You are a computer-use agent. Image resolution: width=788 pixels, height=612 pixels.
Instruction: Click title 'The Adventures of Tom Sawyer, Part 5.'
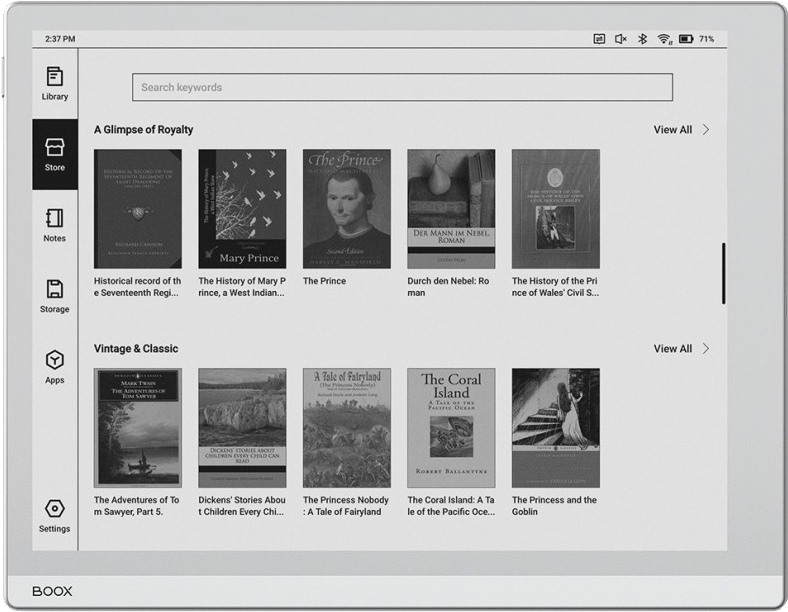136,506
